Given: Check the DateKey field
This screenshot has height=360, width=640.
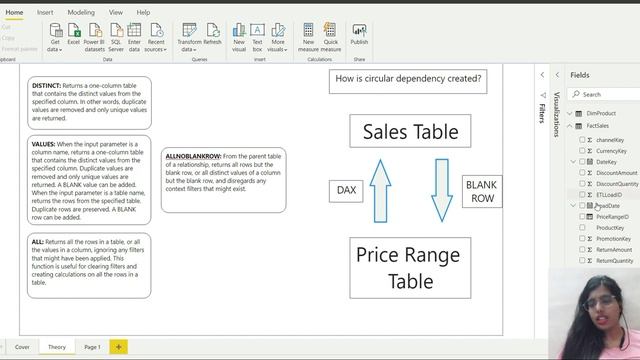Looking at the screenshot, I should point(582,162).
